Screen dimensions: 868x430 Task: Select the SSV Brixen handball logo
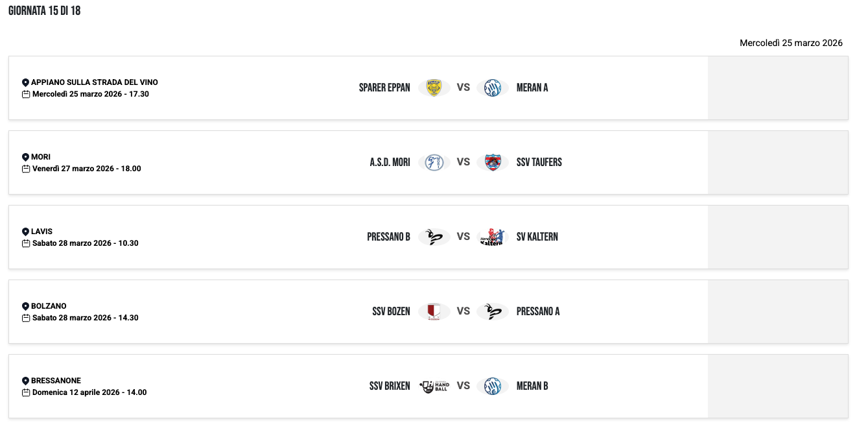pos(434,386)
